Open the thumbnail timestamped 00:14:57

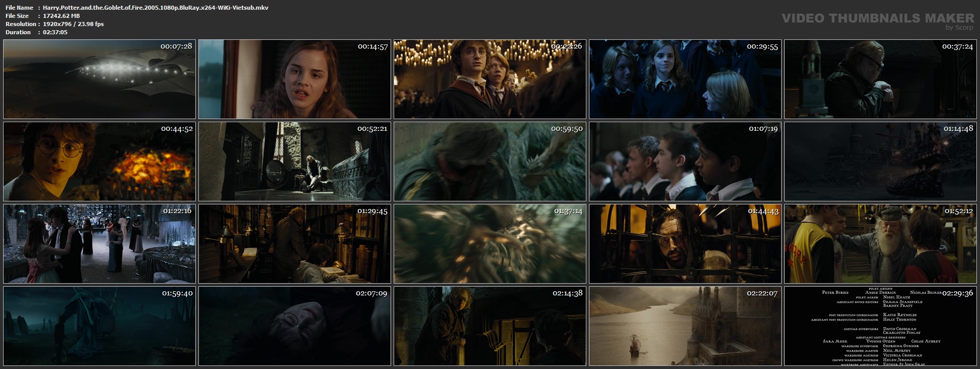coord(294,79)
